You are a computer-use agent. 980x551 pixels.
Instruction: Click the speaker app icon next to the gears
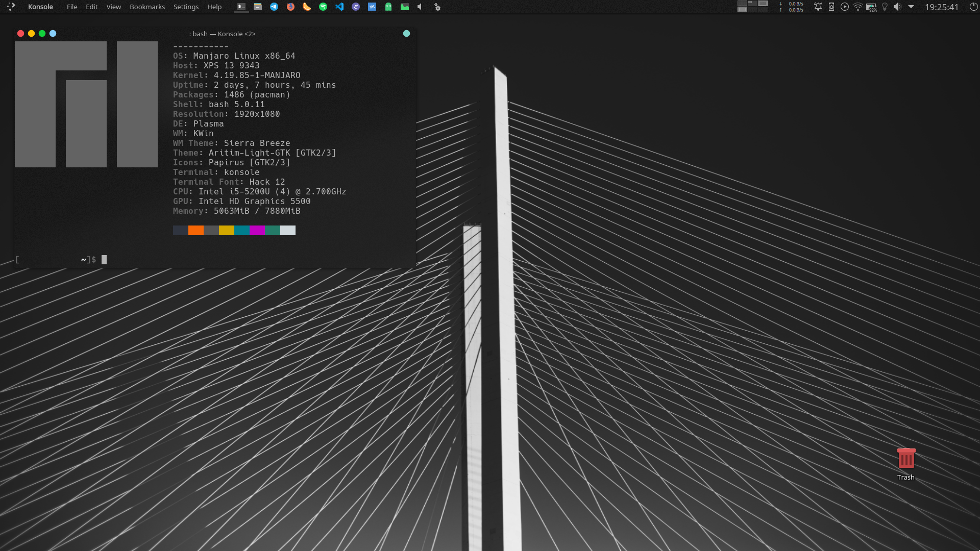(420, 7)
